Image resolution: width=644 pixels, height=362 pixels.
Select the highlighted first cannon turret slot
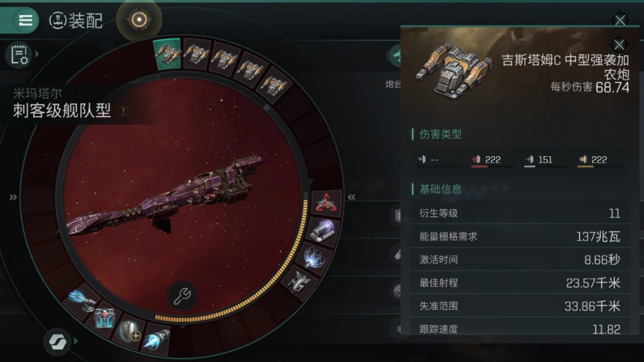[x=168, y=54]
